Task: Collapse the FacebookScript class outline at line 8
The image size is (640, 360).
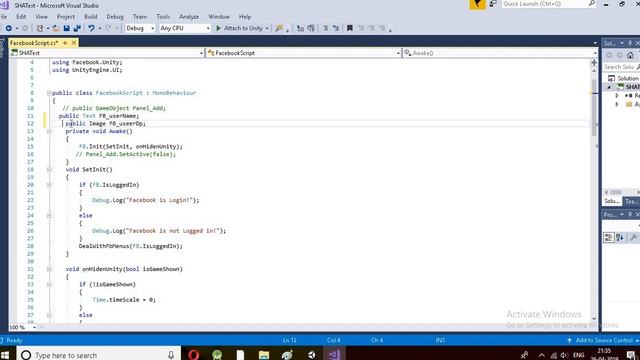Action: pyautogui.click(x=49, y=93)
